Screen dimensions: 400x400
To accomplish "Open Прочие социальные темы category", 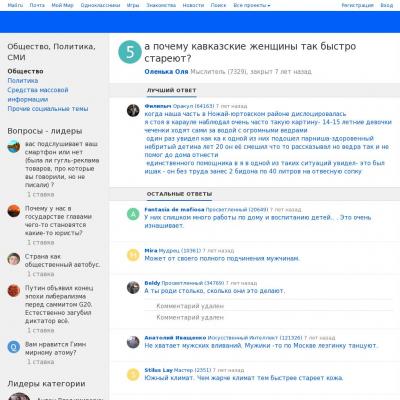I will point(48,109).
